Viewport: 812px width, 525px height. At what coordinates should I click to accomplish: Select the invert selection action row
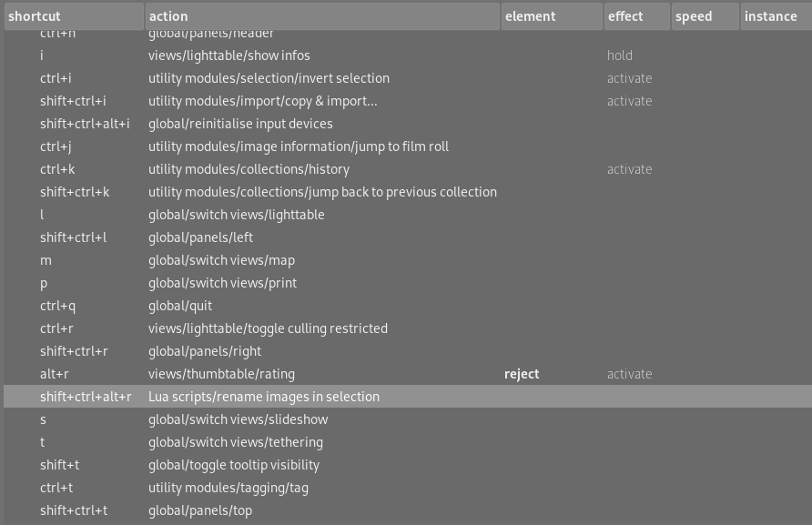(x=269, y=78)
